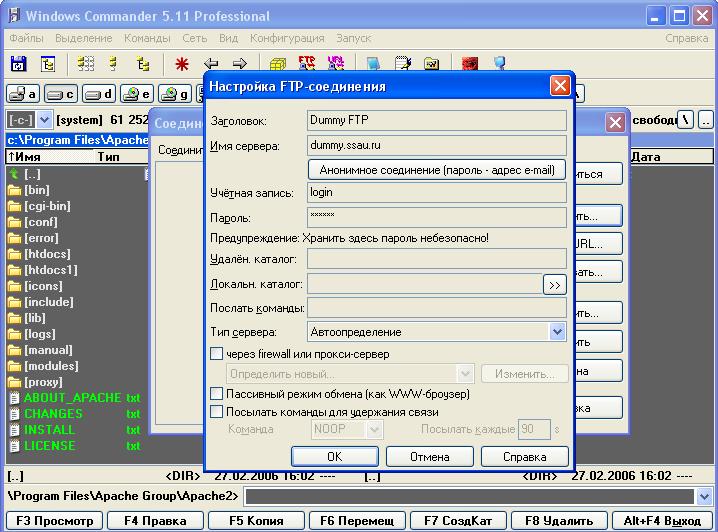Click the Удалён. каталог input field
Screen dimensions: 718x532
click(x=437, y=259)
